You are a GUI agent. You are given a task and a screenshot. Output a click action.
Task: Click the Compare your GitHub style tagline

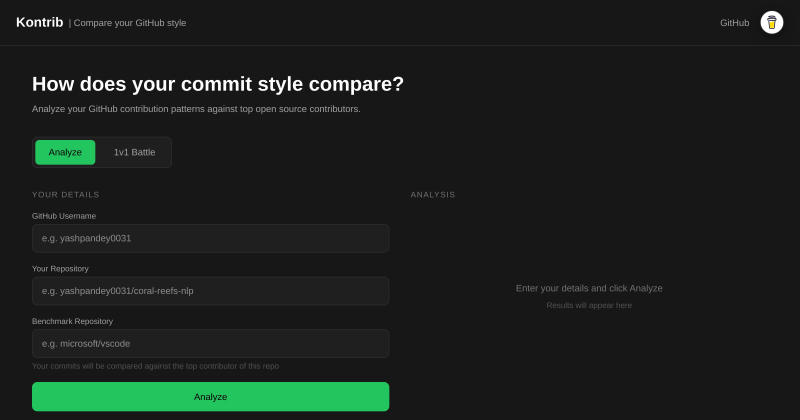click(x=130, y=23)
